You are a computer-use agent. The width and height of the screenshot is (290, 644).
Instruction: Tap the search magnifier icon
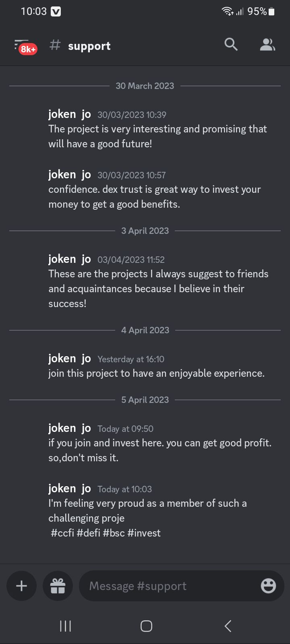coord(231,45)
